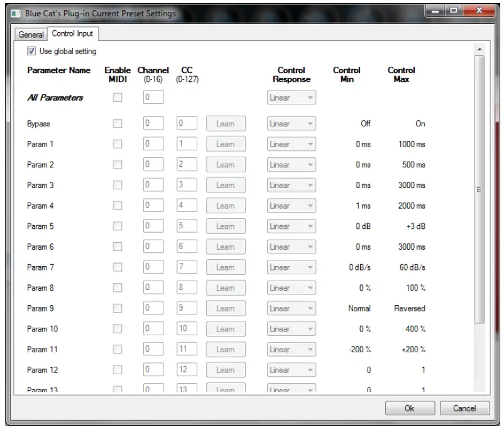This screenshot has height=429, width=504.
Task: Dismiss the dialog using Cancel
Action: [x=464, y=408]
